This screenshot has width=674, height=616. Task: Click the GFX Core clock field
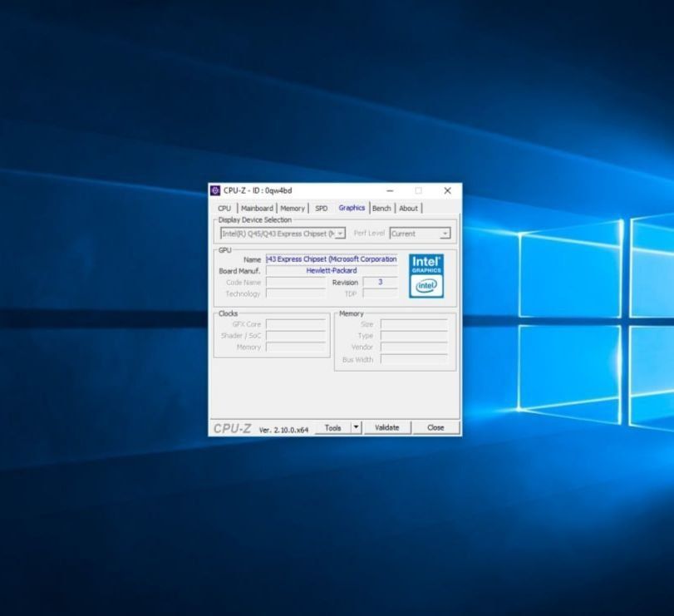296,324
